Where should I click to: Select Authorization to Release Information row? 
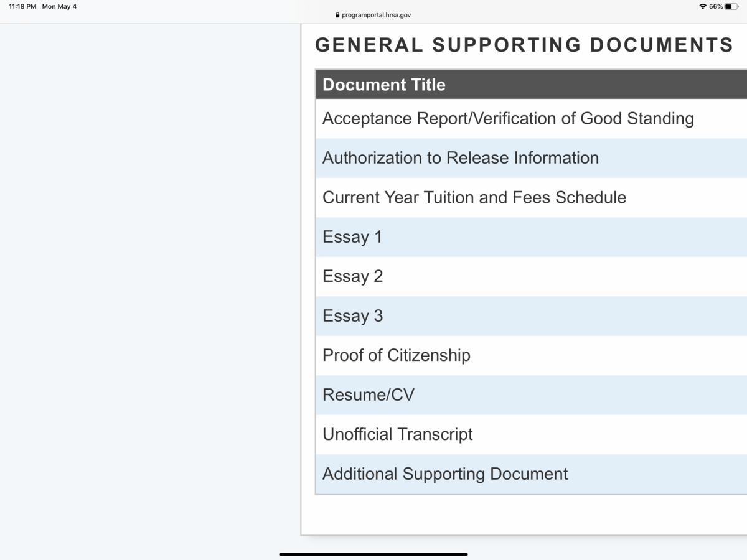(461, 158)
